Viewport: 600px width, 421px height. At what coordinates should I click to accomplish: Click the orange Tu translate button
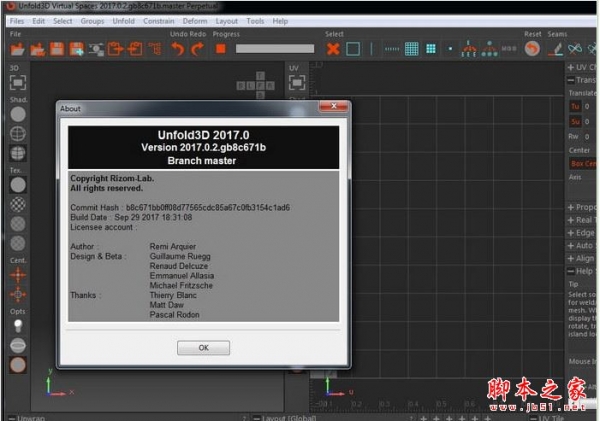click(575, 106)
